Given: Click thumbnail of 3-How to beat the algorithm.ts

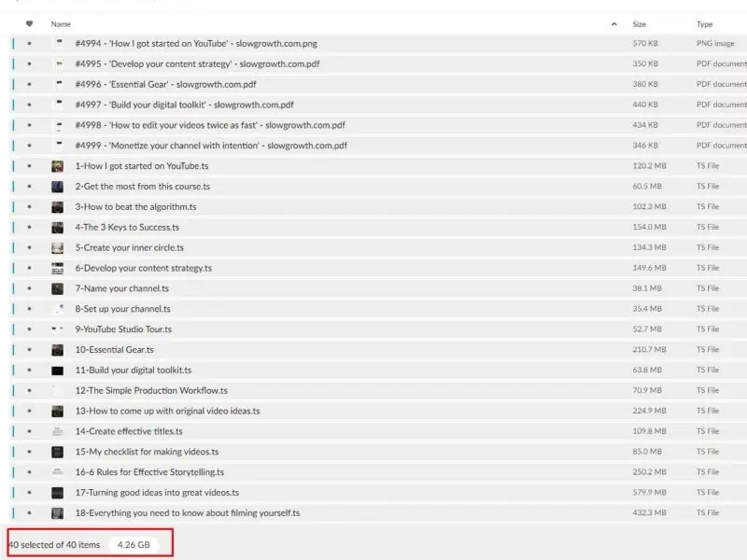Looking at the screenshot, I should point(58,207).
